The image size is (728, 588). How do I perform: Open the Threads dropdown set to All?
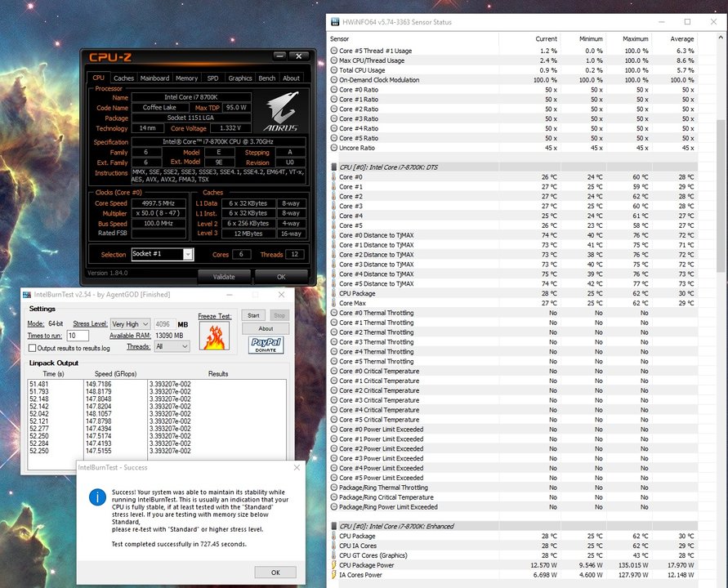pyautogui.click(x=172, y=346)
